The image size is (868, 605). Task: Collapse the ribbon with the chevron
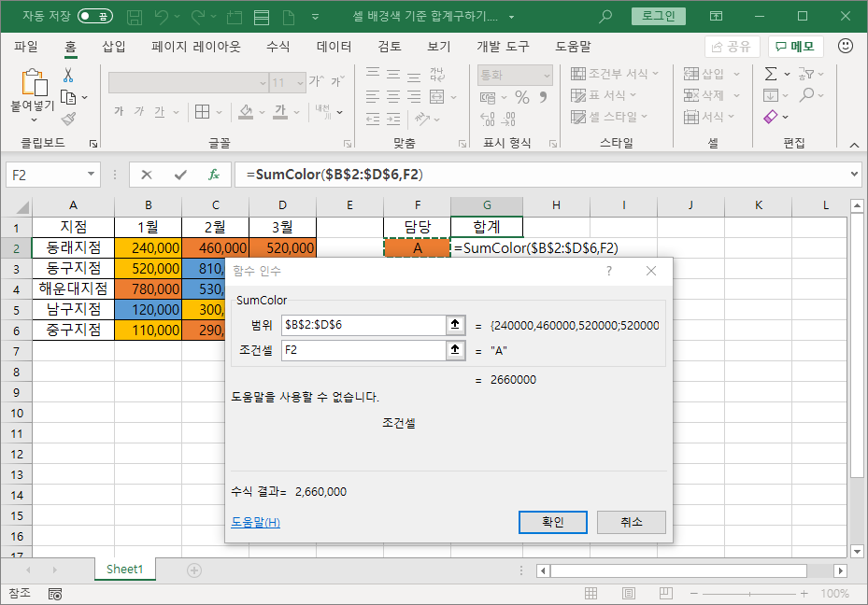pos(854,145)
